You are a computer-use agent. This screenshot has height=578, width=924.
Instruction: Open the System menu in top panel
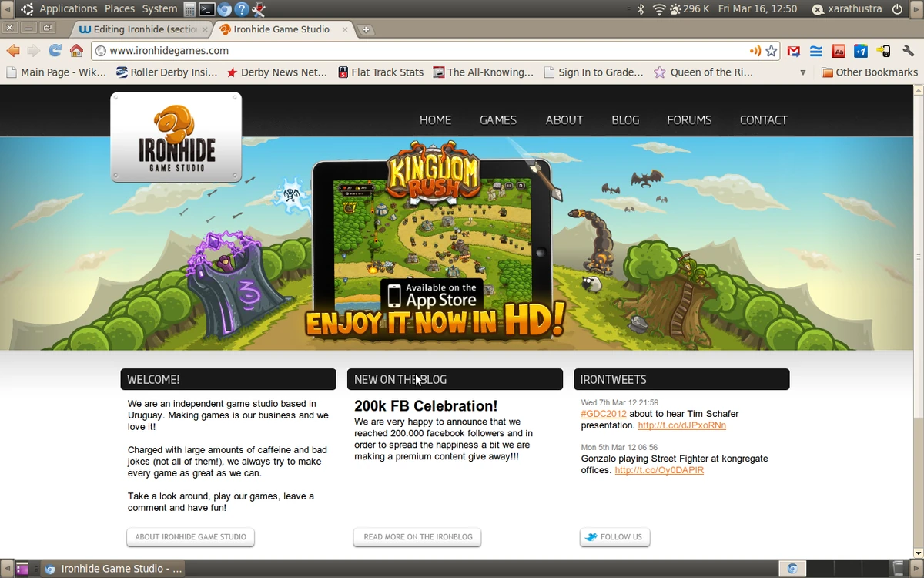(x=159, y=9)
